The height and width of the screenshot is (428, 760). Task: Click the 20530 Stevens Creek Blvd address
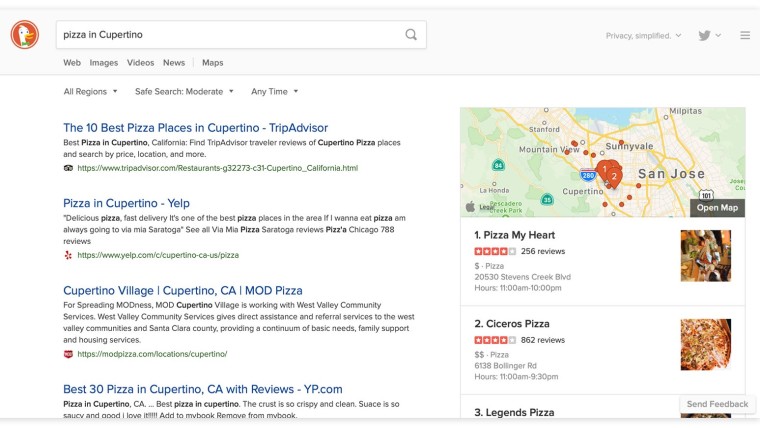[522, 277]
